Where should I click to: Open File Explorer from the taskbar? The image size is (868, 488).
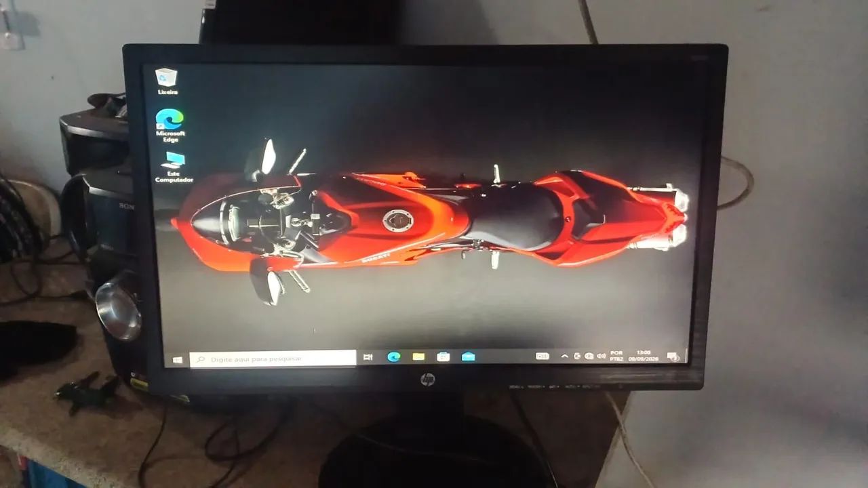tap(418, 357)
